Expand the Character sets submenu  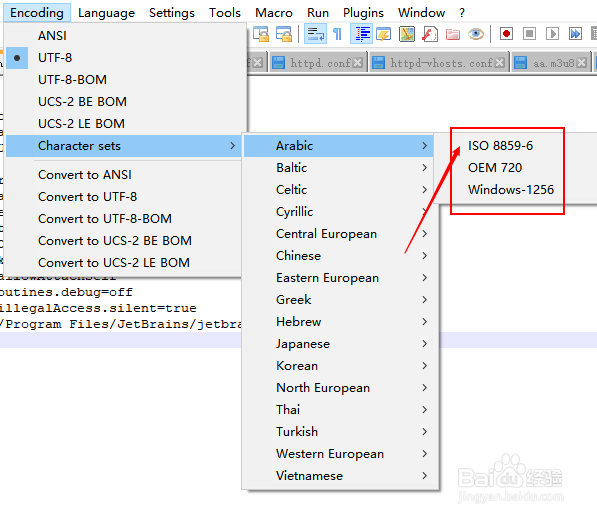click(124, 146)
